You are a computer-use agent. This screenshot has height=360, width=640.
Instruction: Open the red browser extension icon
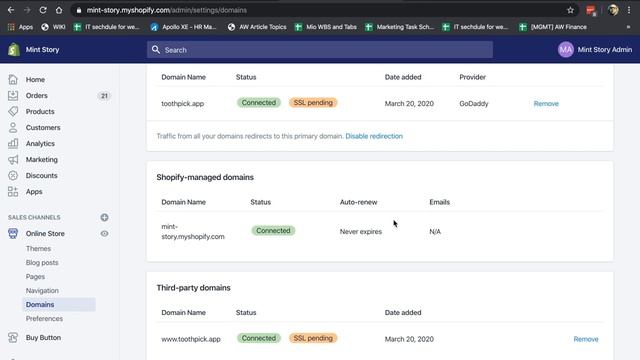pyautogui.click(x=591, y=11)
